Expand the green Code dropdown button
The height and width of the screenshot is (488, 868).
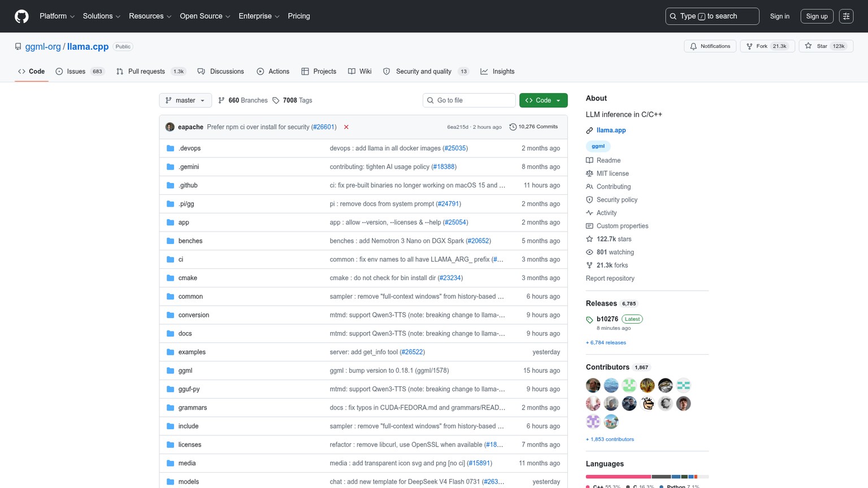click(x=543, y=101)
